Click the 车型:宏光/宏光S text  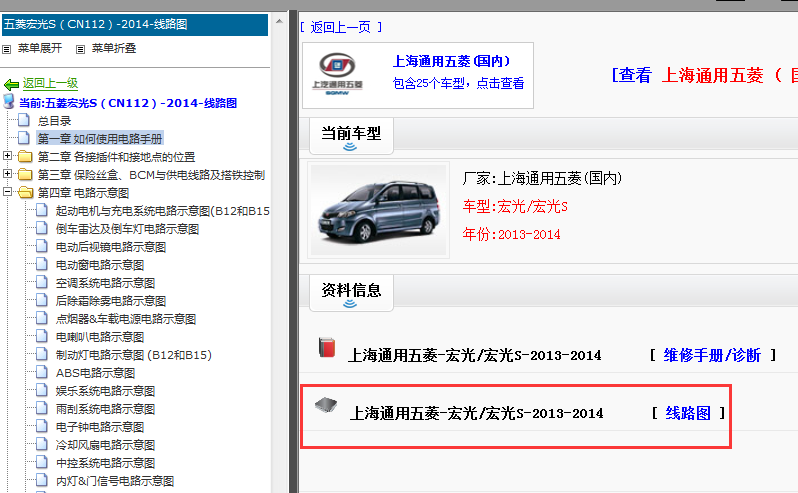[515, 207]
